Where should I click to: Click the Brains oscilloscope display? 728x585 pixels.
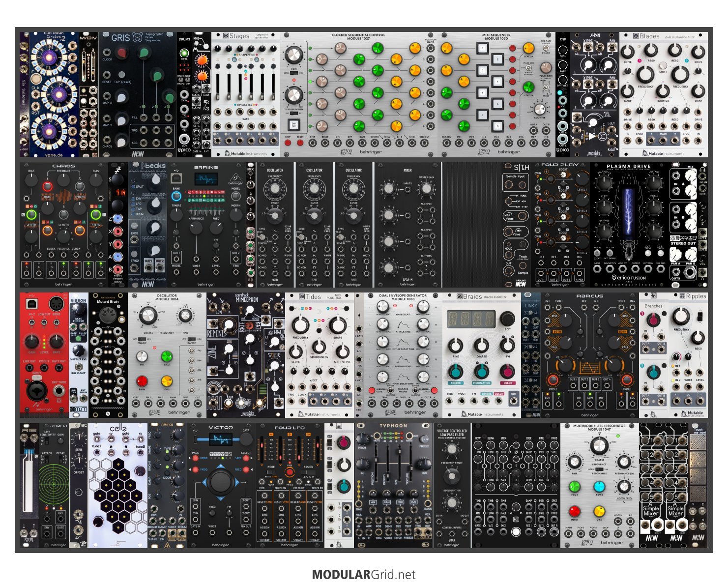pos(206,179)
